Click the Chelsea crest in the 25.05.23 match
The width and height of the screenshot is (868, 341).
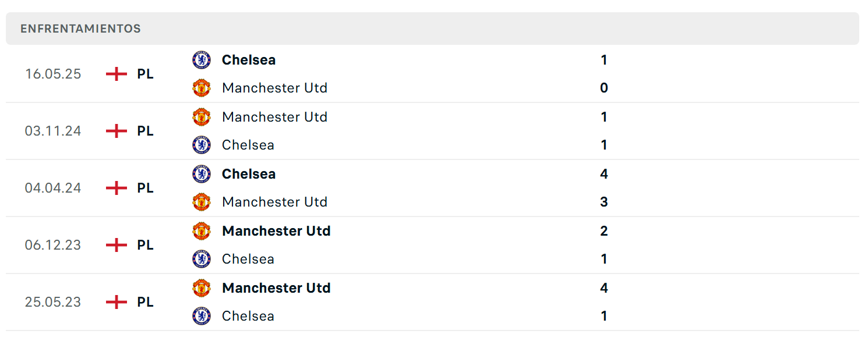point(202,316)
